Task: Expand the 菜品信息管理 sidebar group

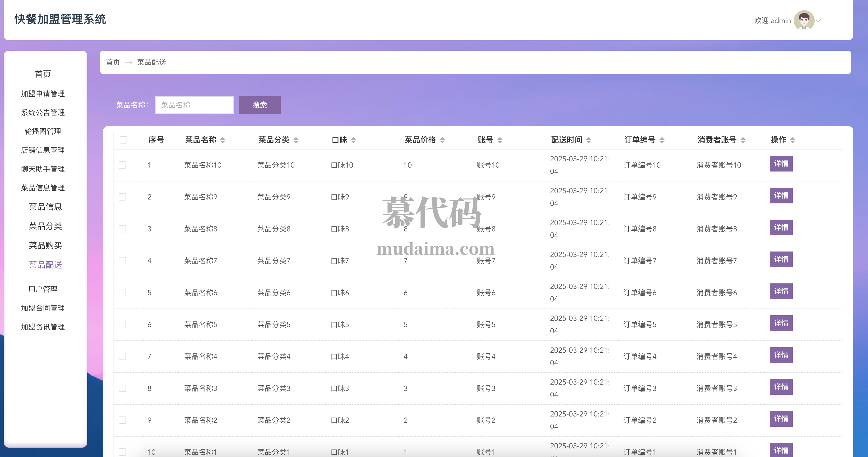Action: [43, 188]
